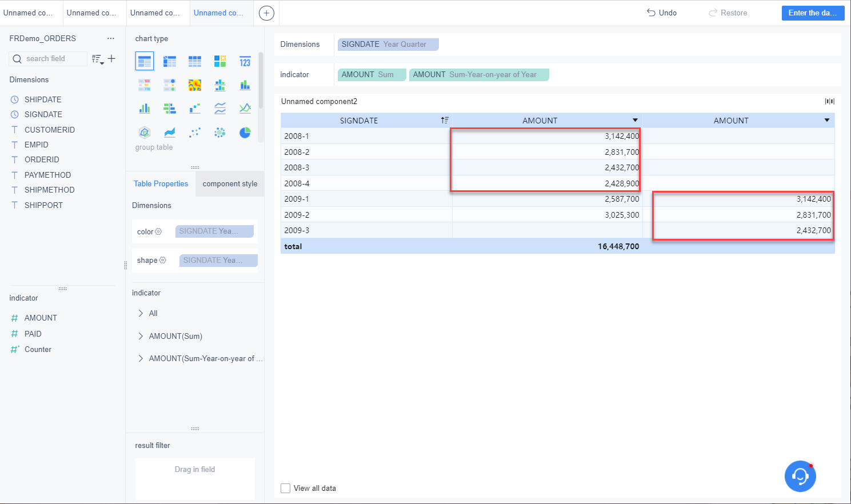Open the year-on-year AMOUNT column header dropdown
The height and width of the screenshot is (504, 851).
[826, 121]
